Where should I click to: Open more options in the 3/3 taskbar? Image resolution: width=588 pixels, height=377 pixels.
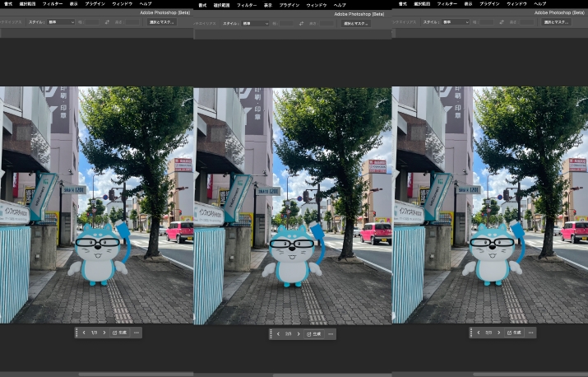tap(530, 333)
